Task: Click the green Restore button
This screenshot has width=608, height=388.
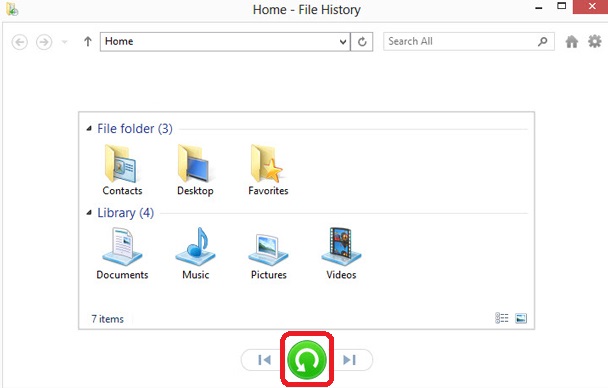Action: point(306,360)
